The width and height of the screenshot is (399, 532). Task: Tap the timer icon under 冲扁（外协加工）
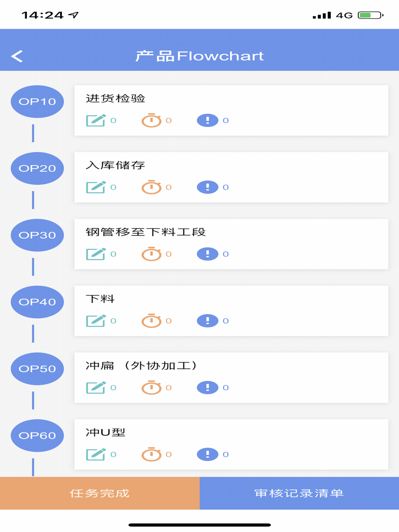point(151,388)
